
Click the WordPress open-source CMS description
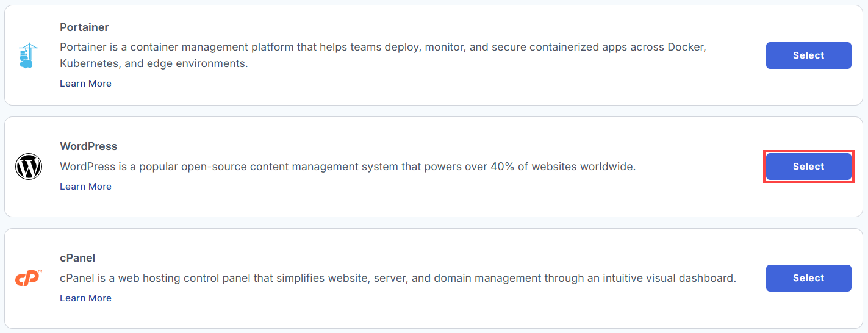[x=348, y=167]
